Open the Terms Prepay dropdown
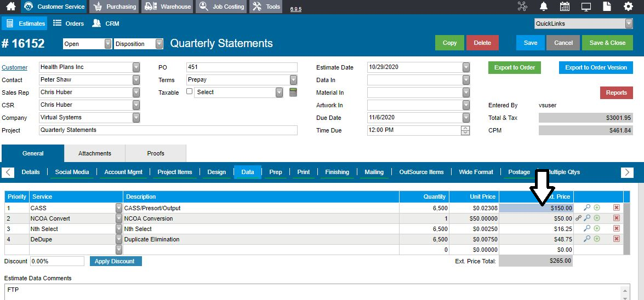 click(x=293, y=80)
